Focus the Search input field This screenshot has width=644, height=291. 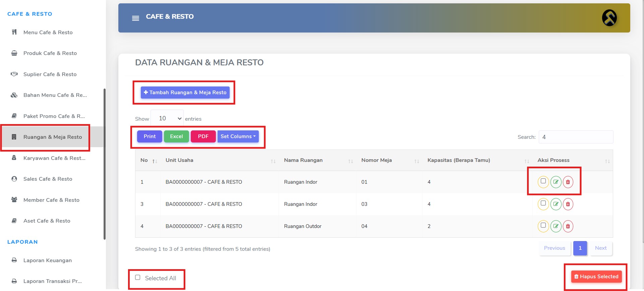[x=576, y=137]
